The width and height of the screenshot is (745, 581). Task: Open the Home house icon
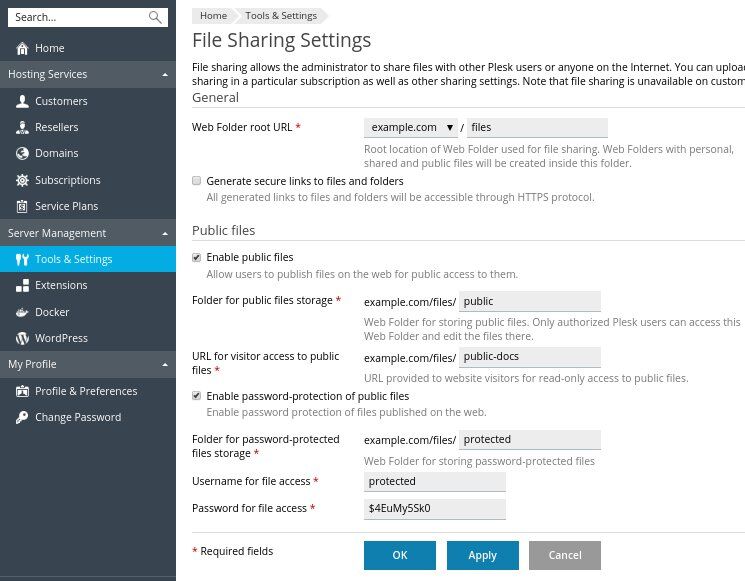(x=22, y=48)
